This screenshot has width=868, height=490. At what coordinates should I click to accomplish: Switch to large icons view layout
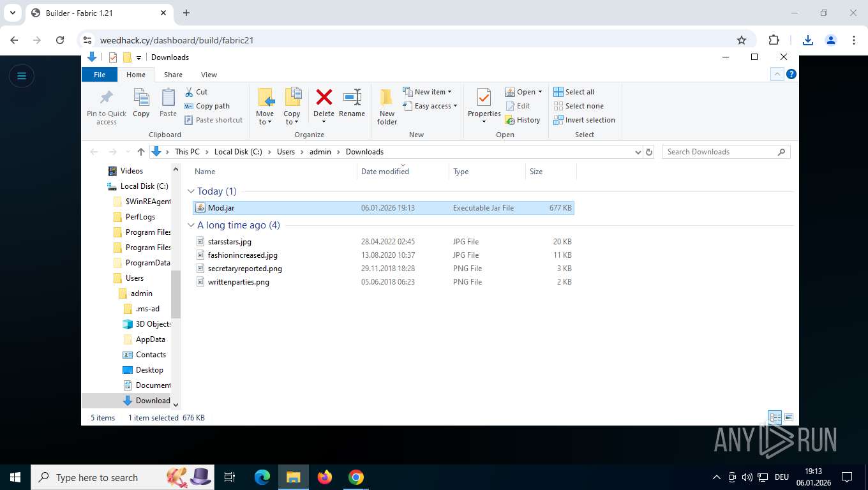[x=789, y=418]
